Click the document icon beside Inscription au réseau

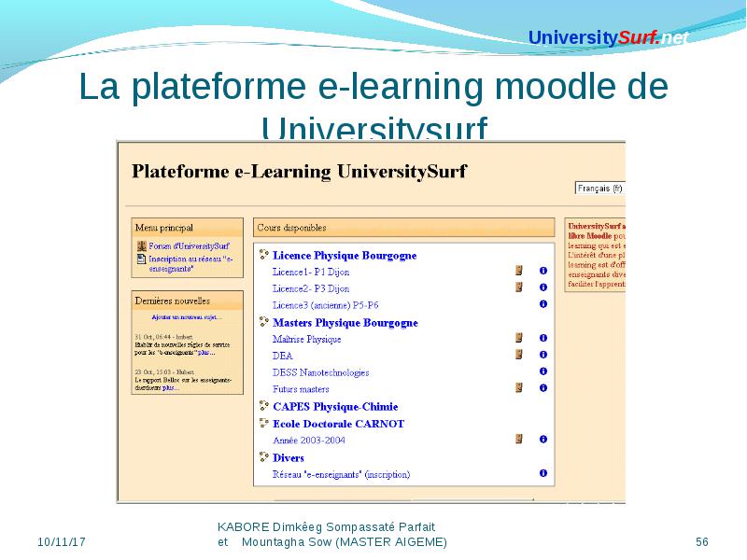142,259
